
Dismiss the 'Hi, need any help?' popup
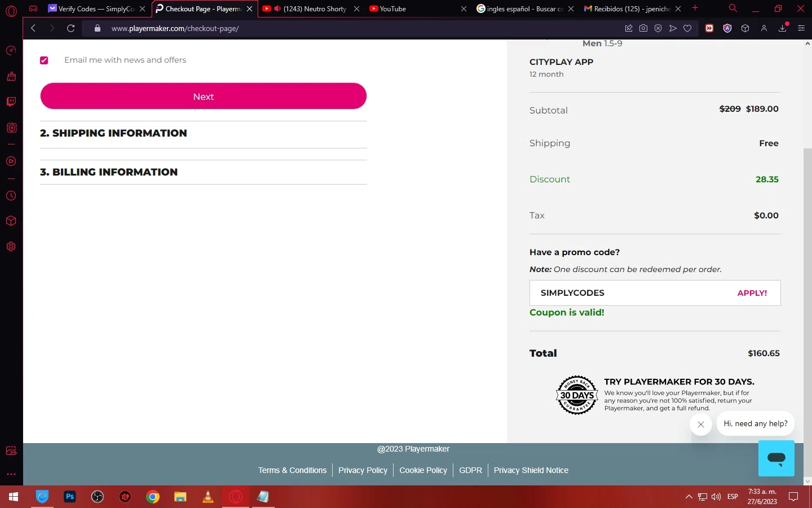(x=701, y=424)
